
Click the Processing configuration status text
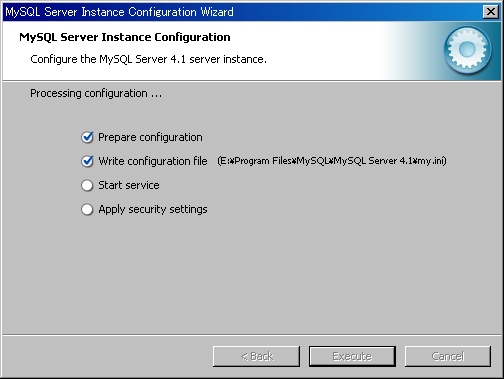(x=96, y=93)
